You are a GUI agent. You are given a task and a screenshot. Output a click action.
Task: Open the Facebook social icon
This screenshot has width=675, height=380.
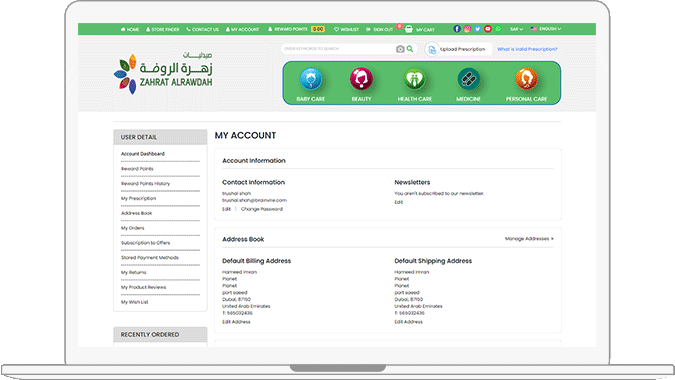pos(457,29)
